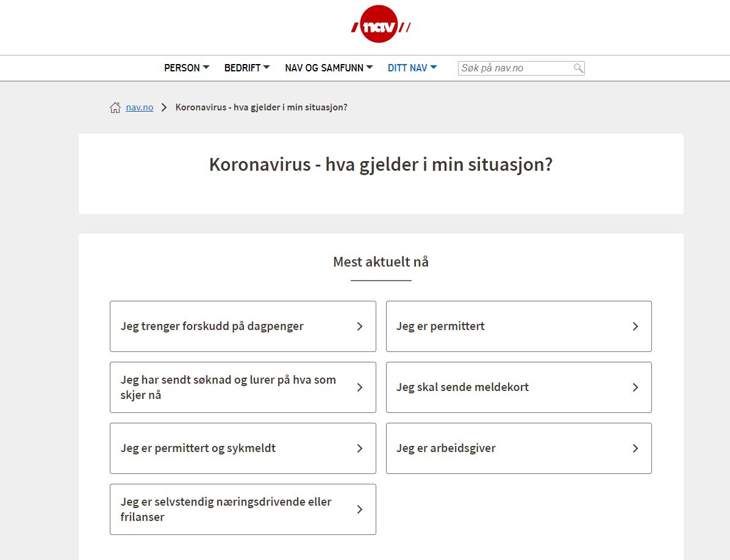
Task: Open the BEDRIFT dropdown menu
Action: tap(246, 68)
